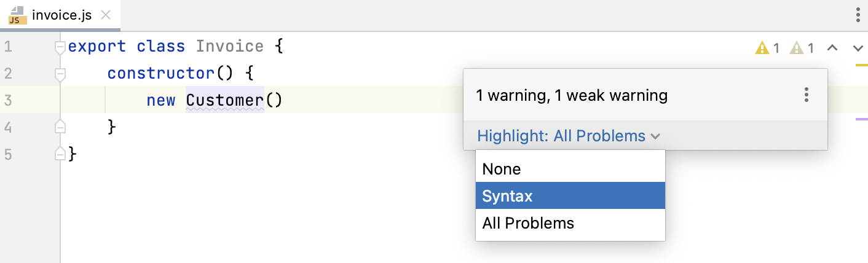Viewport: 868px width, 263px height.
Task: Click the yellow warning stripe in the scrollbar
Action: [x=861, y=65]
